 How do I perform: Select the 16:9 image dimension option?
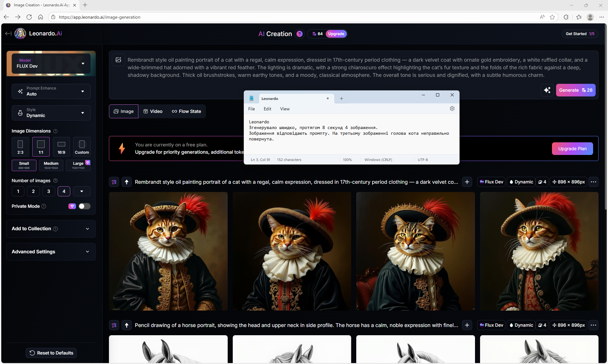click(x=61, y=147)
